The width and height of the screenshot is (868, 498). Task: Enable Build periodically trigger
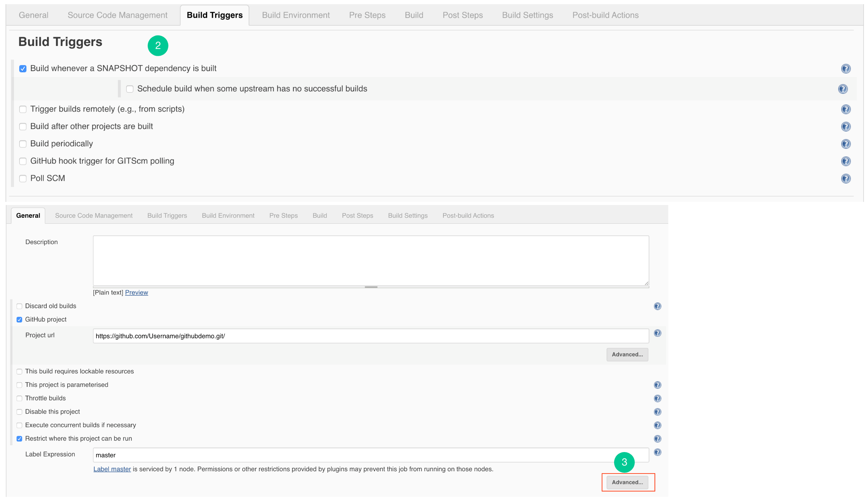[23, 144]
